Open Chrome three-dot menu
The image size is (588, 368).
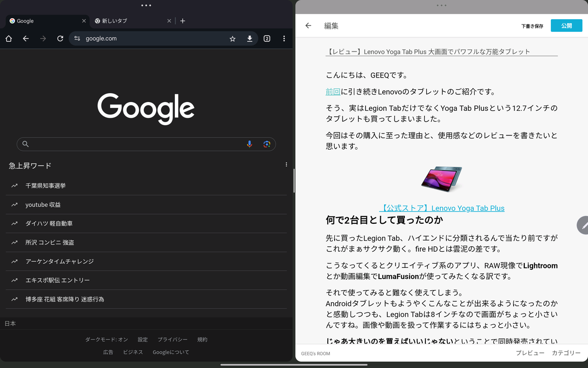pos(284,38)
